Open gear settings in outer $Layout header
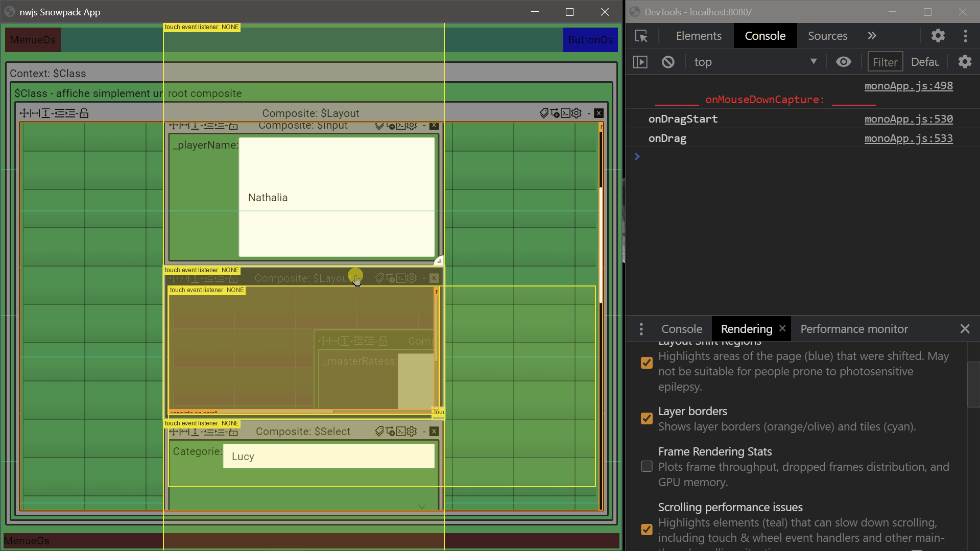980x551 pixels. (x=577, y=113)
